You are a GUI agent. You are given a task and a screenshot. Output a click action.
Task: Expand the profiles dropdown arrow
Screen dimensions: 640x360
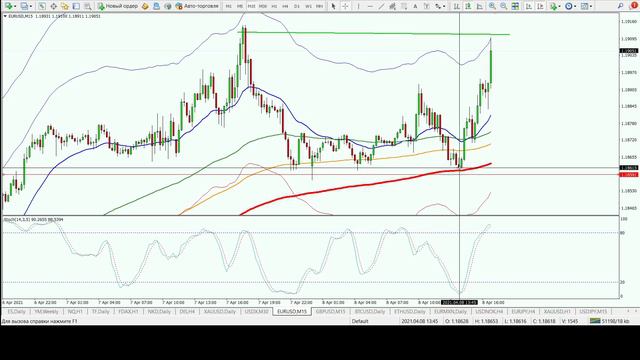click(31, 7)
